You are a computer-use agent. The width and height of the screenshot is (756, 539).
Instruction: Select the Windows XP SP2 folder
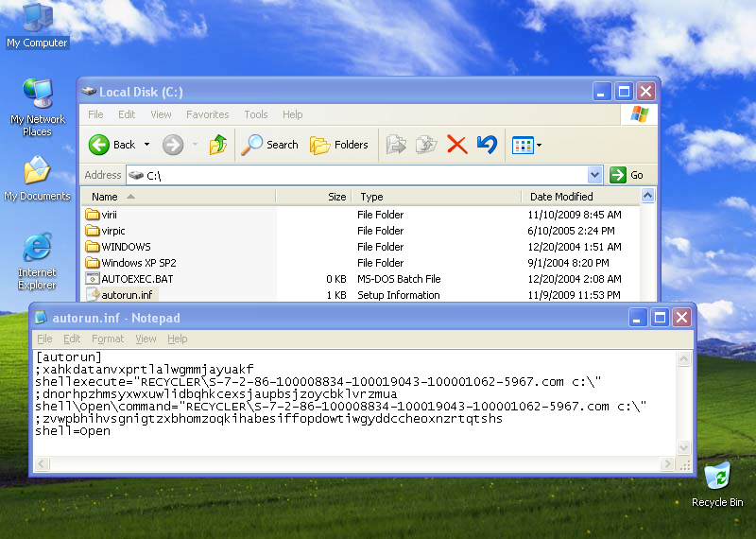coord(139,263)
